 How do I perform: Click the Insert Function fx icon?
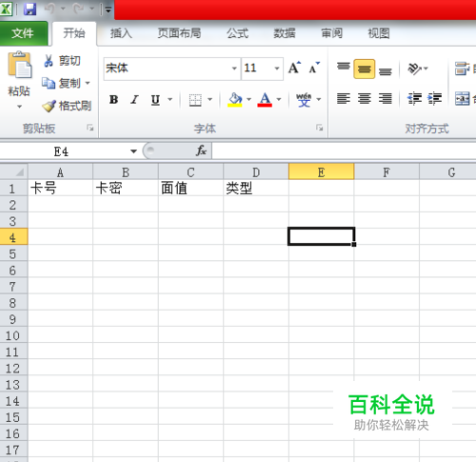202,151
